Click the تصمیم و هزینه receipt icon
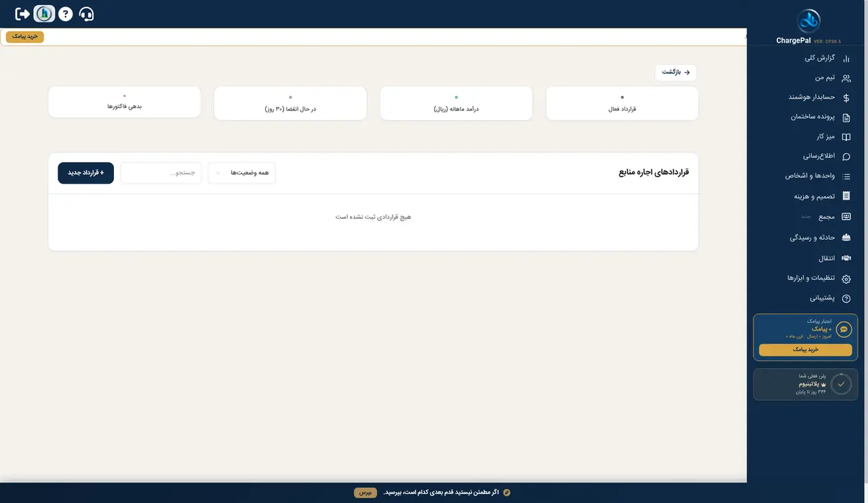868x503 pixels. 846,196
